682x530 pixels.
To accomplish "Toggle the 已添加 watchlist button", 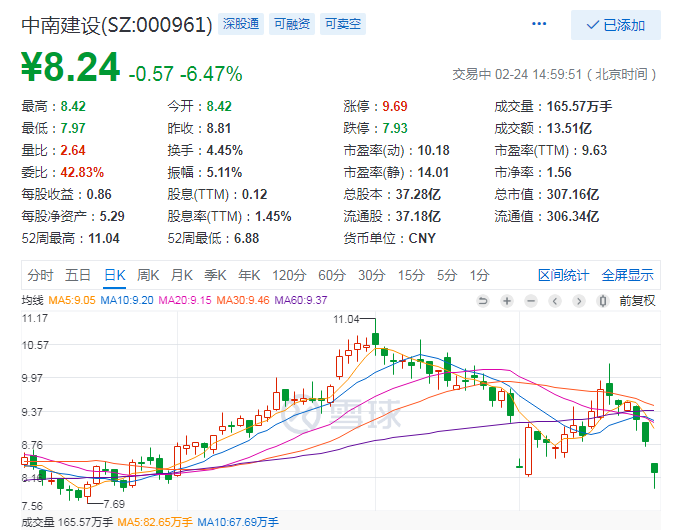I will [x=616, y=25].
